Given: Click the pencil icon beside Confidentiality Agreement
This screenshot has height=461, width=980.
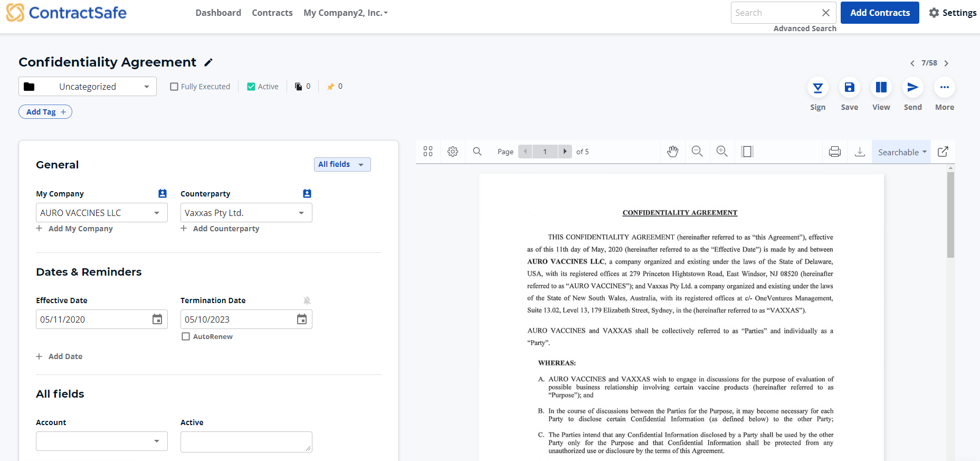Looking at the screenshot, I should pyautogui.click(x=208, y=62).
